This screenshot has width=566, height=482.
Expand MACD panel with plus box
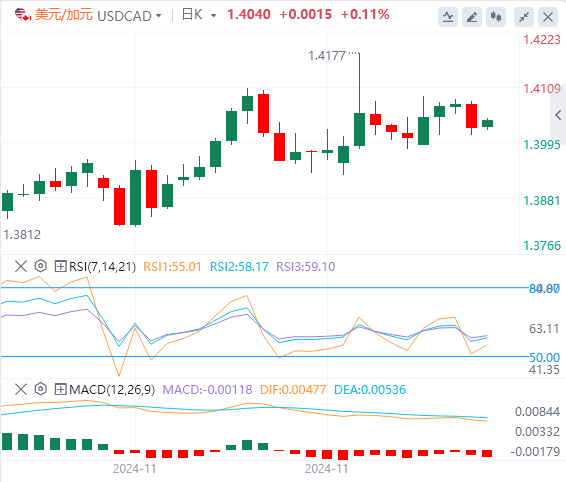tap(60, 389)
